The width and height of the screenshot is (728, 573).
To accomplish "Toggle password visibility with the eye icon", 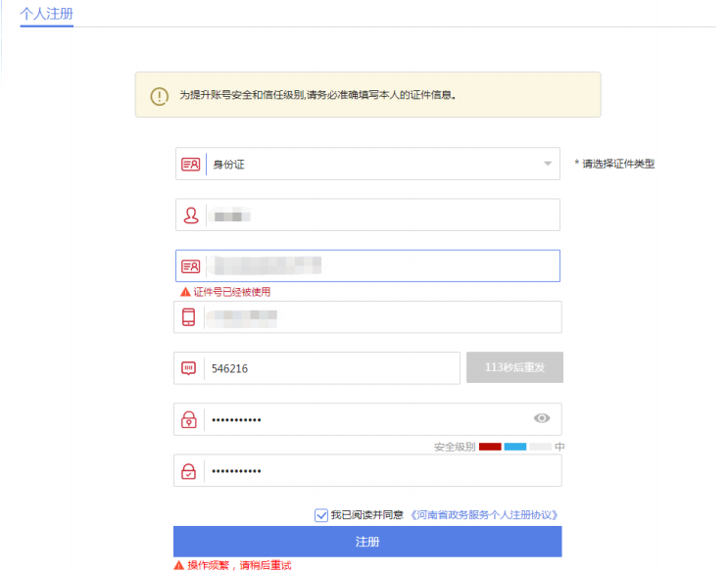I will coord(542,418).
